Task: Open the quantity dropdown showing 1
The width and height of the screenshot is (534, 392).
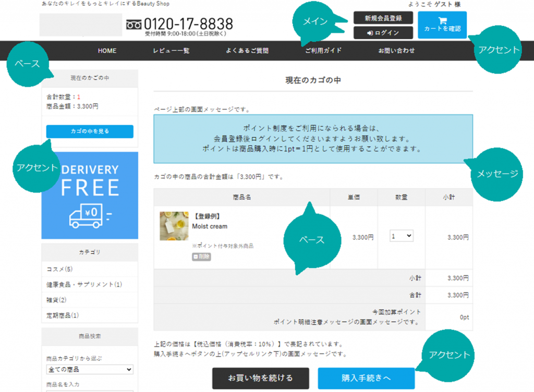Action: pyautogui.click(x=401, y=236)
